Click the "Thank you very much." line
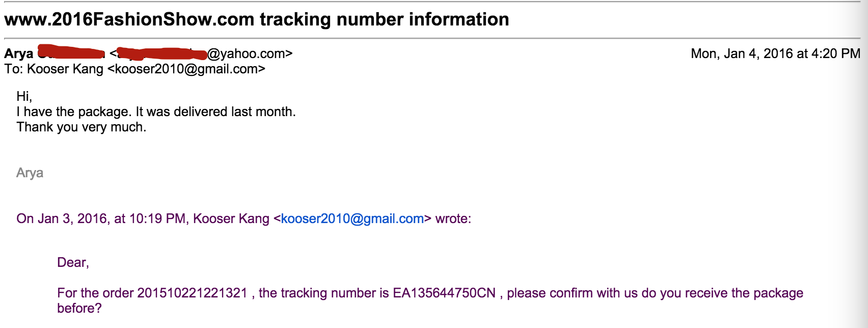868x328 pixels. pos(82,127)
